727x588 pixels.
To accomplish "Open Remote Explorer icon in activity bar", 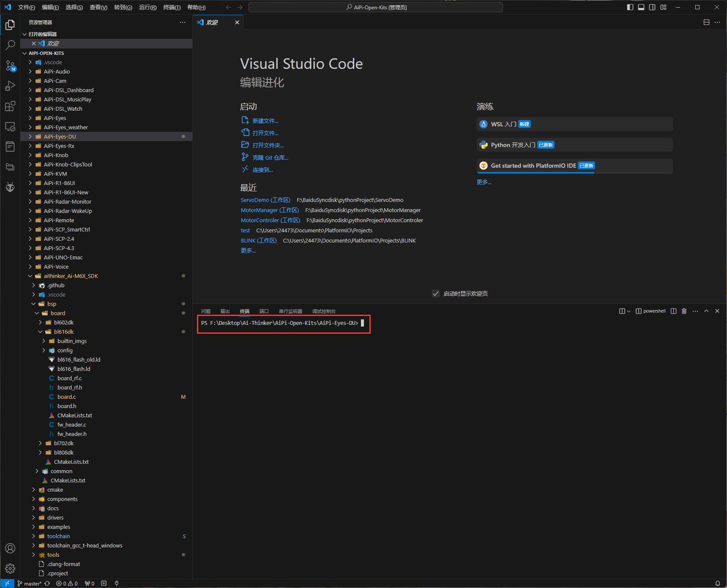I will click(10, 126).
